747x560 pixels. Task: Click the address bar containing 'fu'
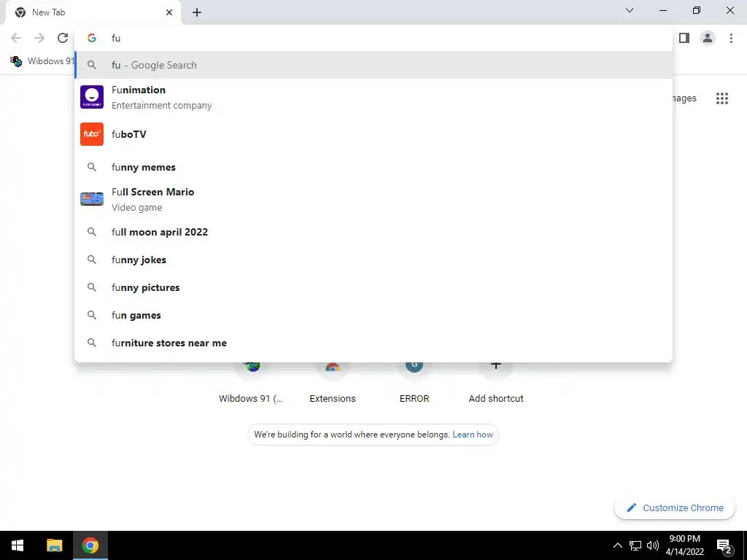pos(373,38)
